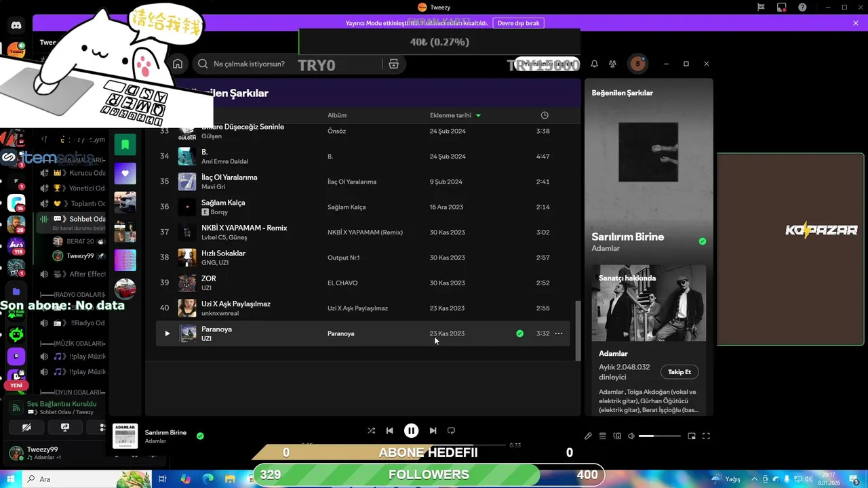Open lyrics microphone icon in player bar
The image size is (868, 488).
click(588, 436)
